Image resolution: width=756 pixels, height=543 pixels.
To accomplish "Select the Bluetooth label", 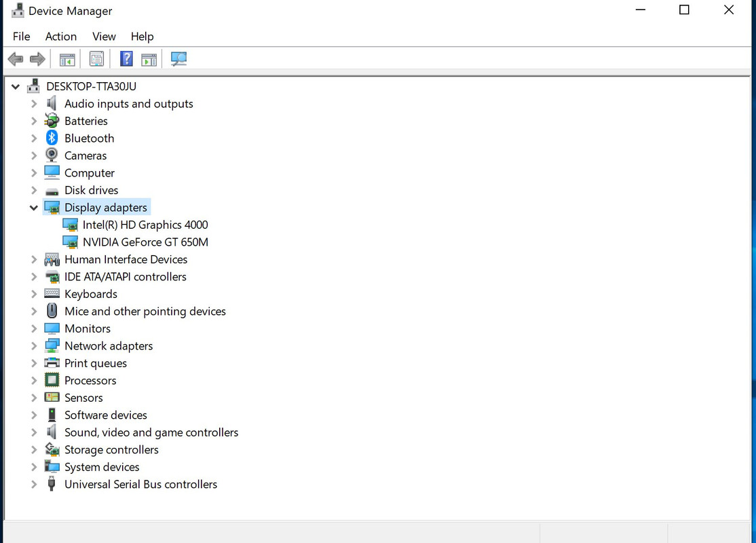I will (89, 138).
